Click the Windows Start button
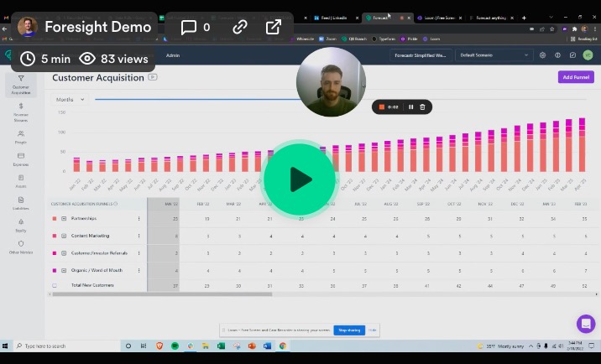 [x=5, y=346]
